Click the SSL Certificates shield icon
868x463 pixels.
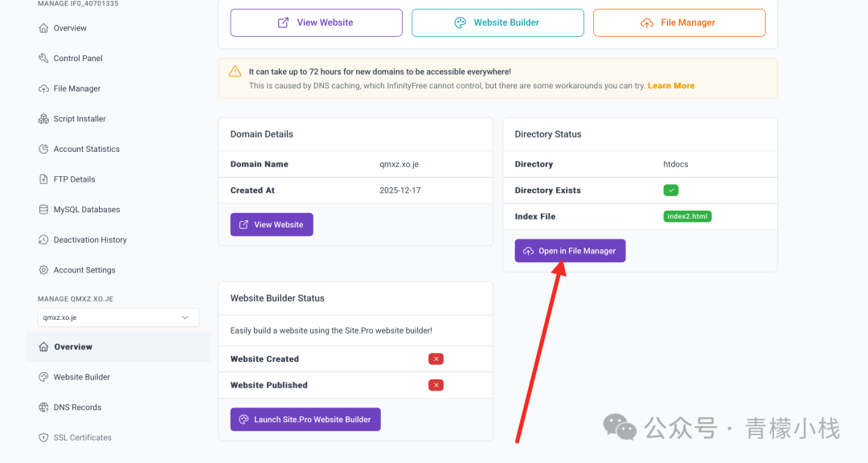tap(43, 438)
